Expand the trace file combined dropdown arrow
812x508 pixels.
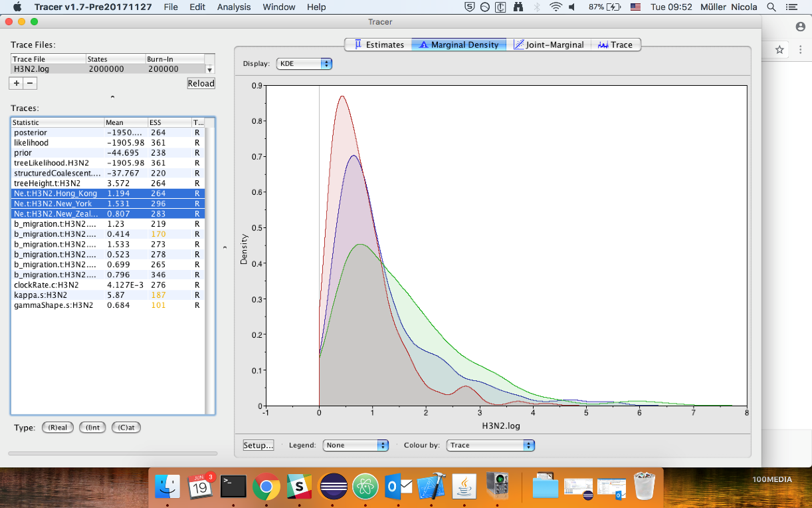coord(210,69)
